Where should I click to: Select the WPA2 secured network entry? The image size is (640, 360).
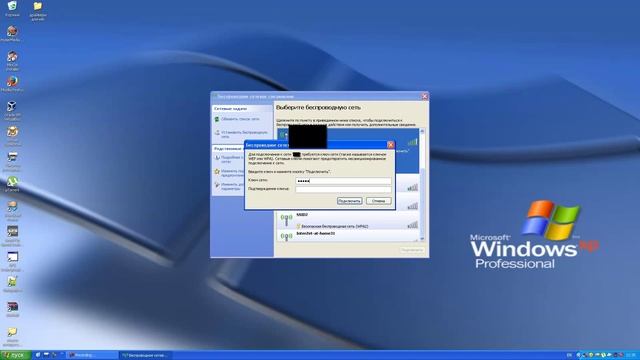click(348, 220)
